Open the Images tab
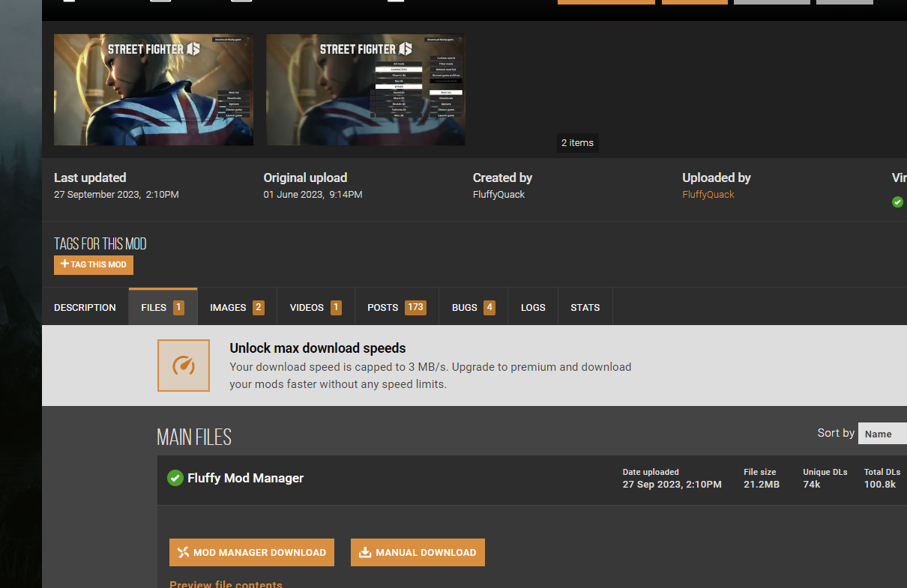This screenshot has height=588, width=907. (x=237, y=307)
